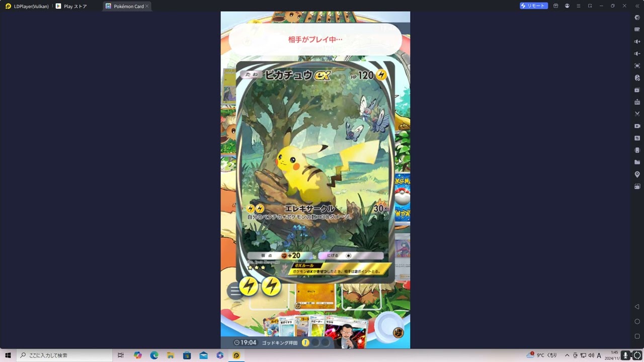The height and width of the screenshot is (362, 644).
Task: Expand the system tray hidden icons chevron
Action: click(x=567, y=355)
